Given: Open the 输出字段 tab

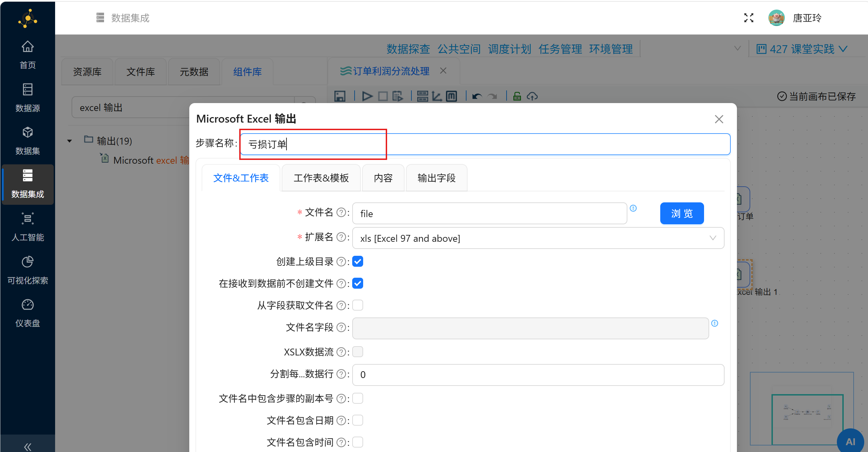Looking at the screenshot, I should (436, 178).
